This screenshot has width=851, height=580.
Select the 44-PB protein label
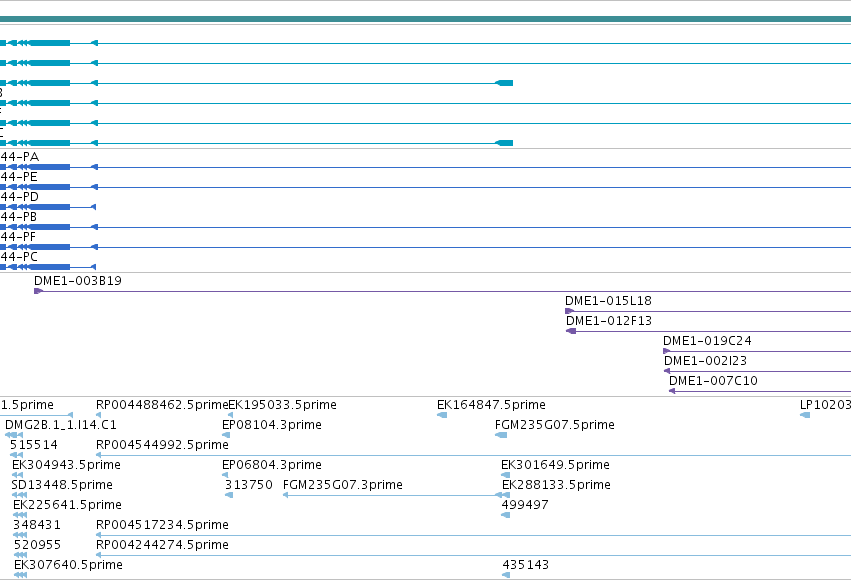point(19,217)
